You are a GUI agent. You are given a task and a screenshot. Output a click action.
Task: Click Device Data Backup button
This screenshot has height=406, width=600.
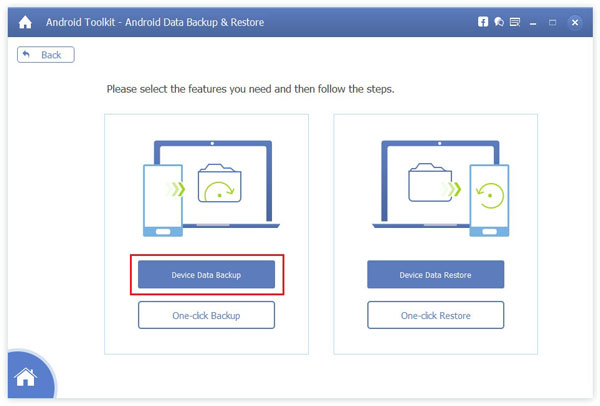pyautogui.click(x=206, y=274)
